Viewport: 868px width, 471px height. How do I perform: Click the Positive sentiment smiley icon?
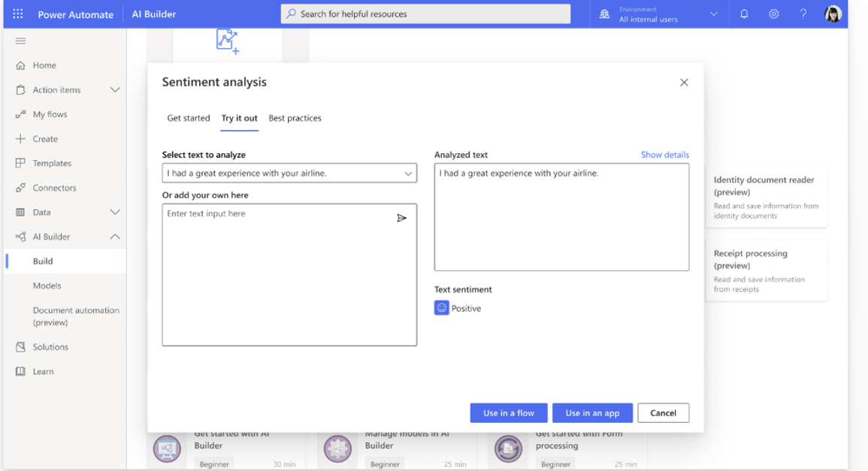[x=441, y=308]
